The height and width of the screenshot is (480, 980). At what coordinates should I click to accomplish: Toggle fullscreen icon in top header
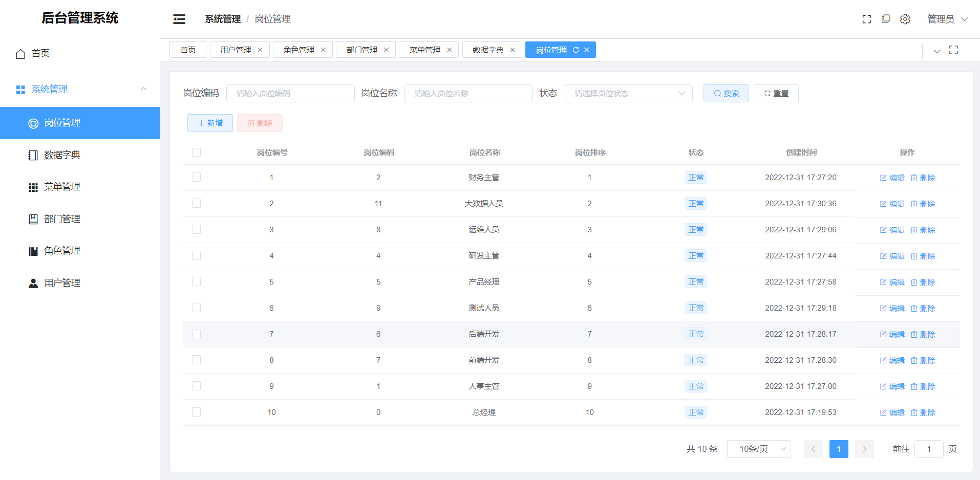(x=867, y=19)
